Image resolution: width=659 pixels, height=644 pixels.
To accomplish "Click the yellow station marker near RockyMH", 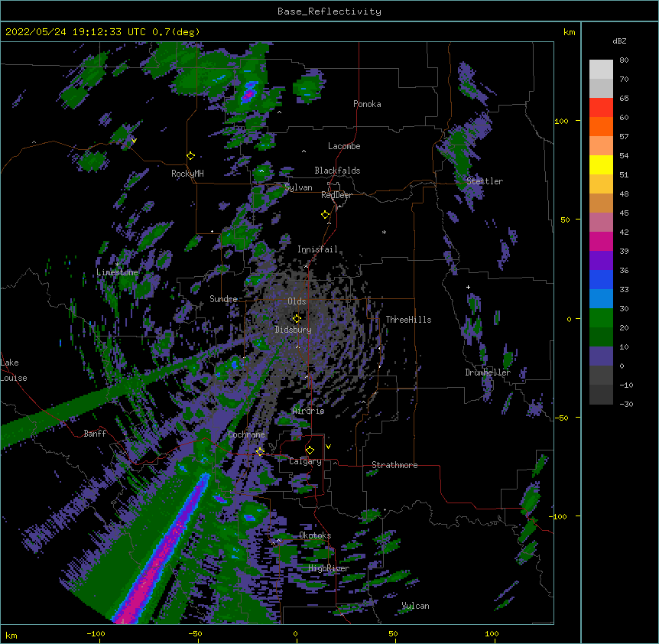I will [191, 156].
